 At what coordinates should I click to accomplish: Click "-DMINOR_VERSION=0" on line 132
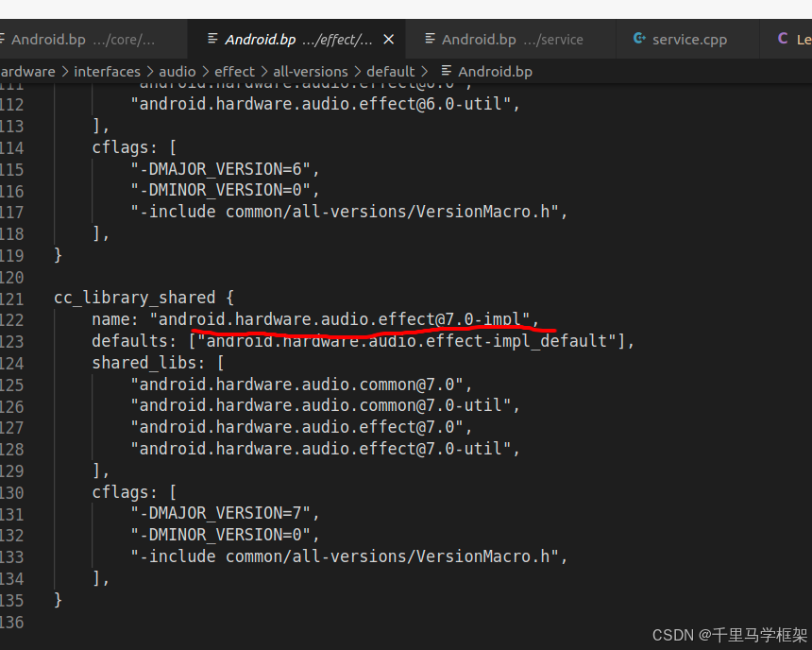221,535
